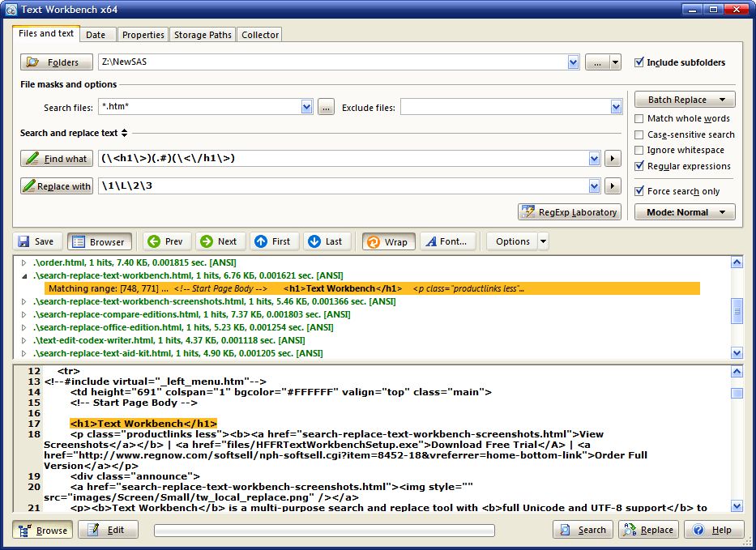Disable Regular expressions option

[639, 166]
